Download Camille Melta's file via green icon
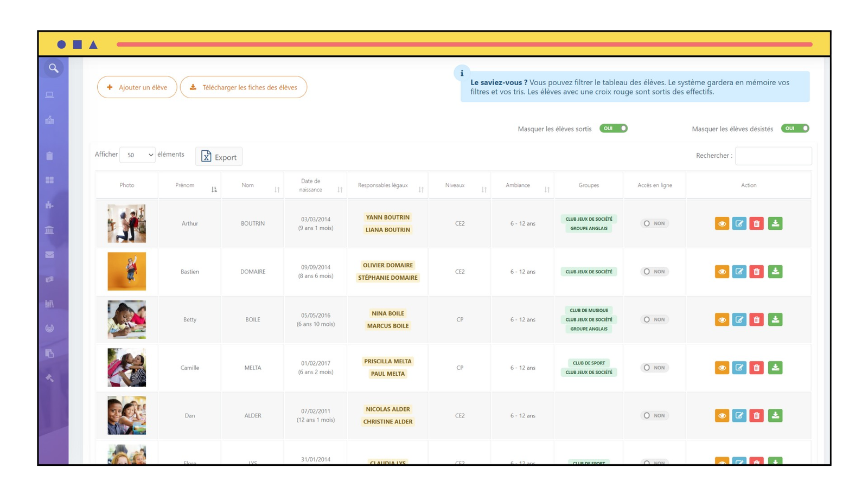This screenshot has width=868, height=488. click(x=775, y=368)
